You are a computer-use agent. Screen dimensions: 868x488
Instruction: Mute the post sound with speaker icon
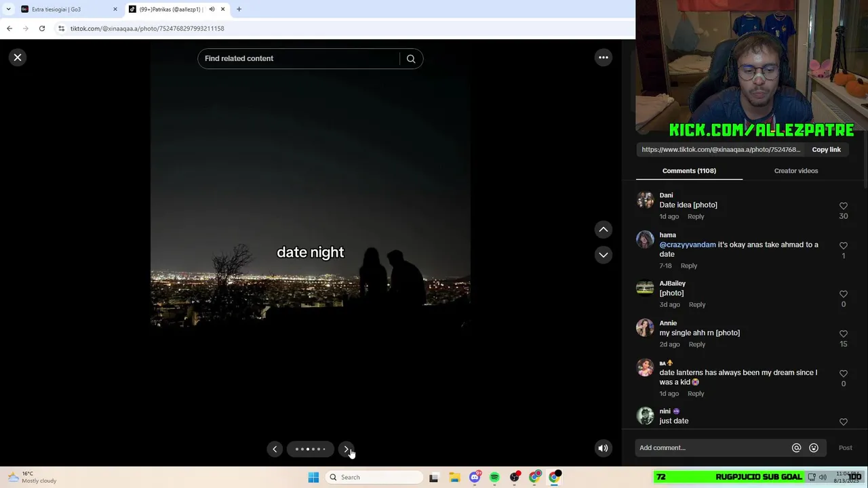point(603,448)
